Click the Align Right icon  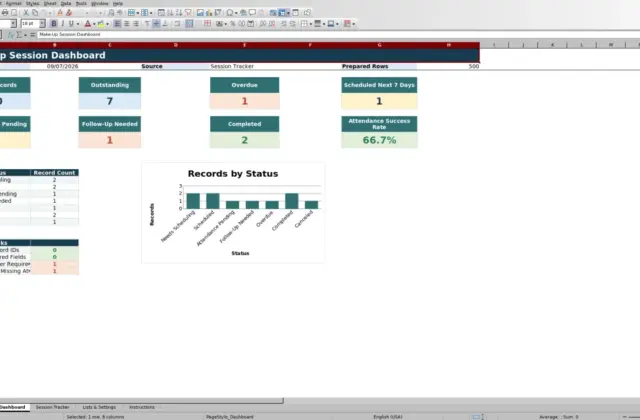click(x=136, y=24)
